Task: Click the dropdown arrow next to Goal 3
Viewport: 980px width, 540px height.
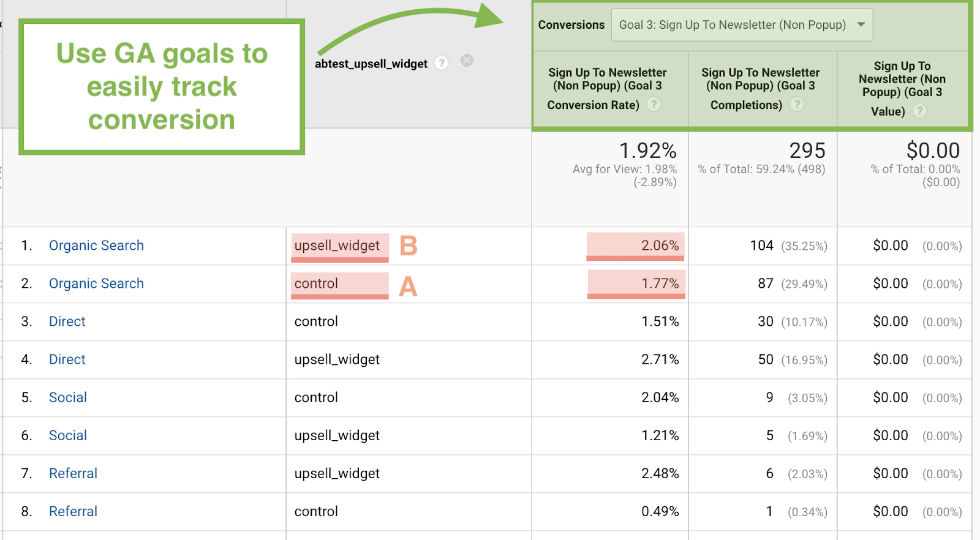Action: click(861, 25)
